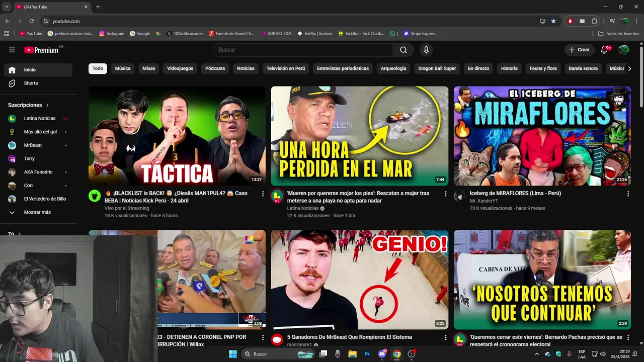644x362 pixels.
Task: Click the search magnifier button
Action: coord(404,50)
